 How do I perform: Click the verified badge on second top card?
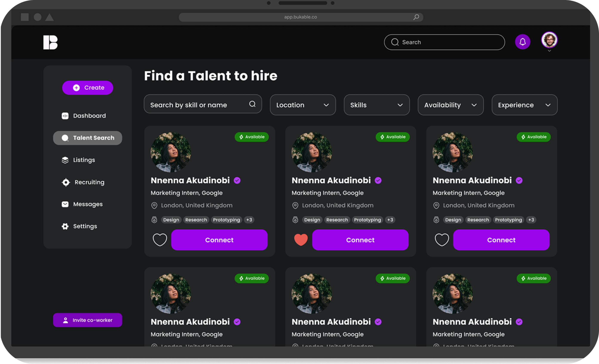click(x=378, y=180)
